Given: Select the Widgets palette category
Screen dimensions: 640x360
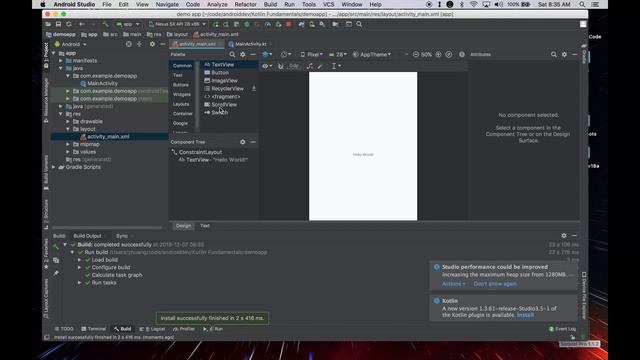Looking at the screenshot, I should (182, 94).
